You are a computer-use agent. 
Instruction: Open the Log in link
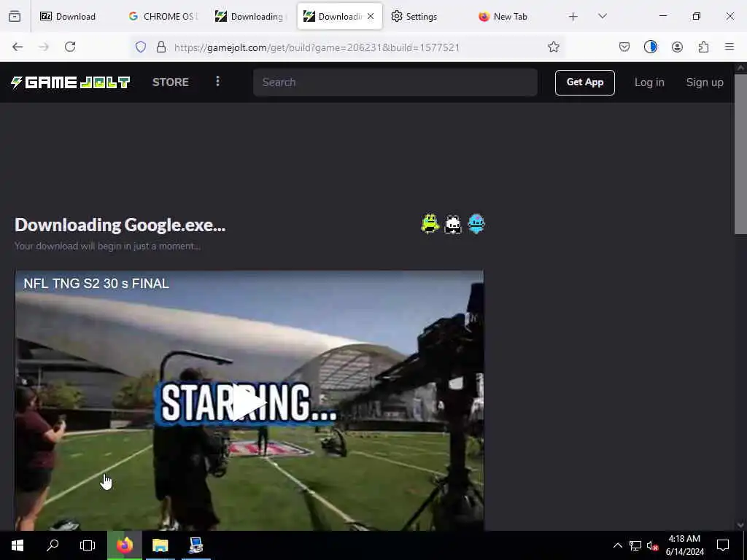coord(649,82)
